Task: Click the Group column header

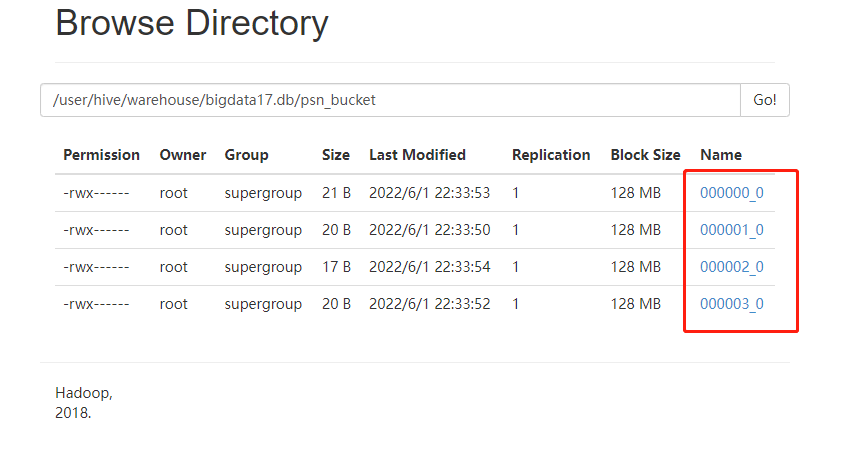Action: coord(246,155)
